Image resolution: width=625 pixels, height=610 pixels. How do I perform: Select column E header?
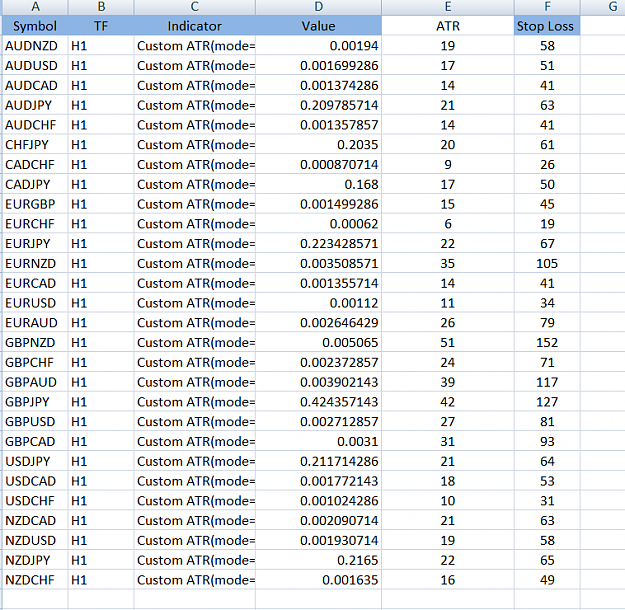coord(448,7)
